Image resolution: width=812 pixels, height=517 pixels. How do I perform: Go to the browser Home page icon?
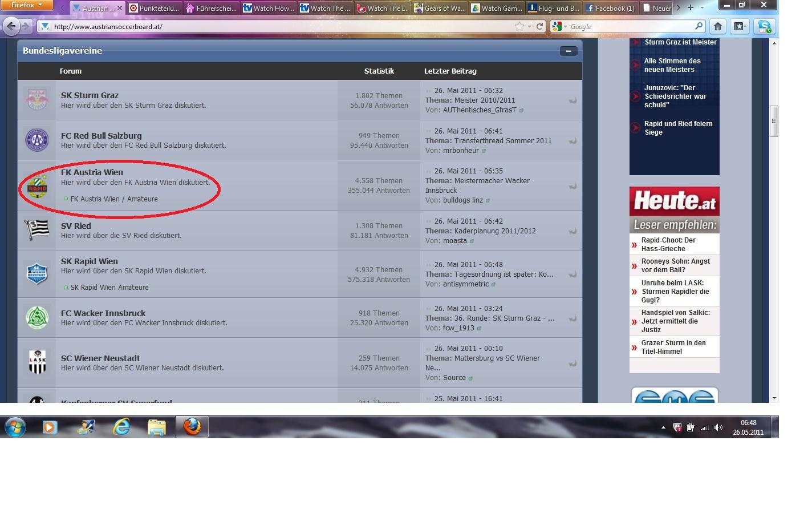[x=718, y=26]
